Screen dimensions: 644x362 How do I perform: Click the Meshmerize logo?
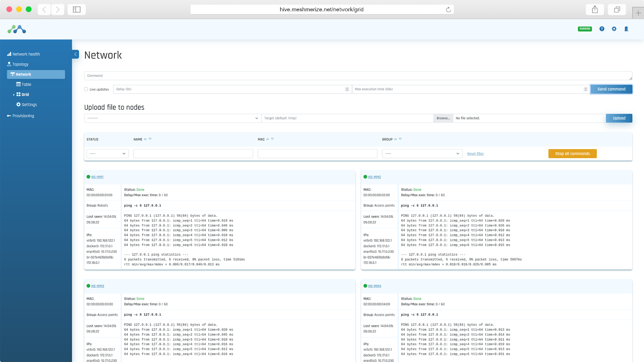(17, 29)
